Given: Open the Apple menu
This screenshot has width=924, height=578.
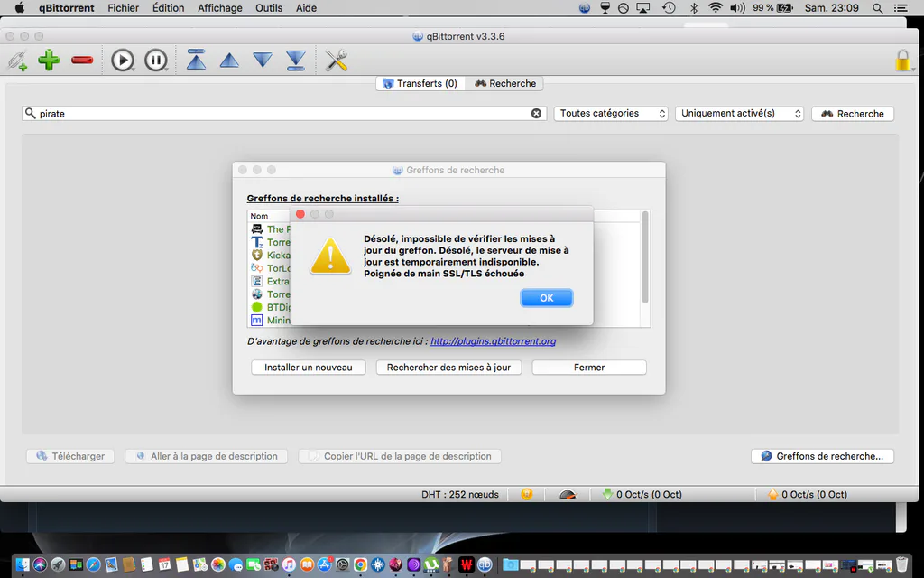Looking at the screenshot, I should pyautogui.click(x=20, y=7).
